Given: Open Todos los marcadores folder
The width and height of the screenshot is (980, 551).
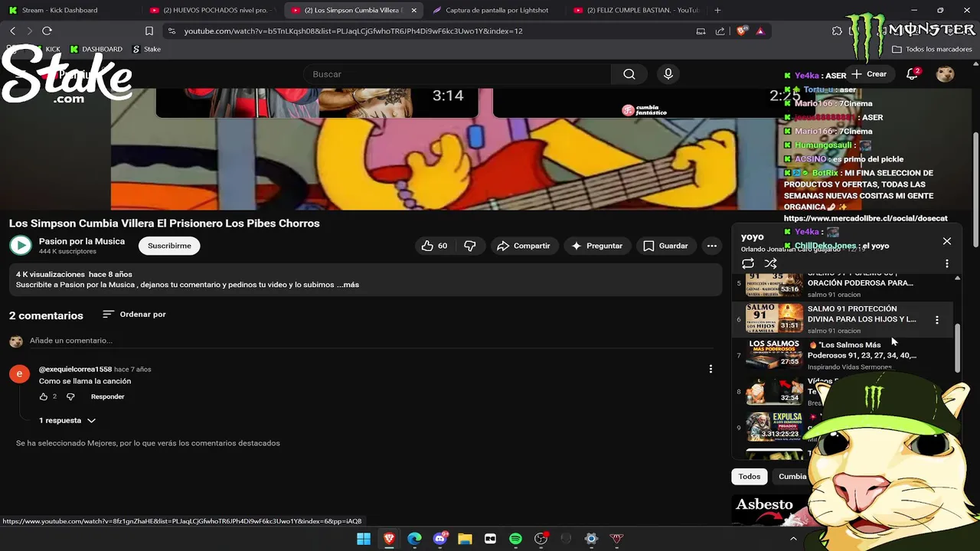Looking at the screenshot, I should pyautogui.click(x=932, y=49).
